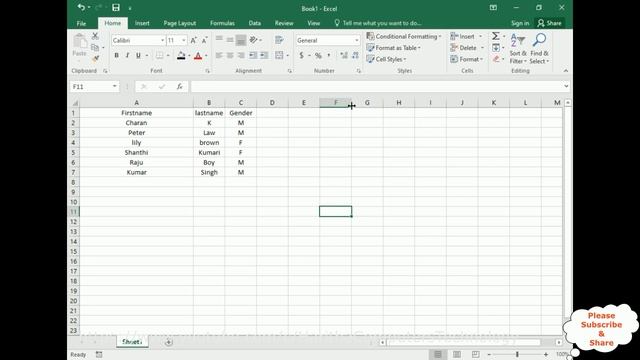Toggle Top Align
The height and width of the screenshot is (360, 640).
pyautogui.click(x=219, y=40)
